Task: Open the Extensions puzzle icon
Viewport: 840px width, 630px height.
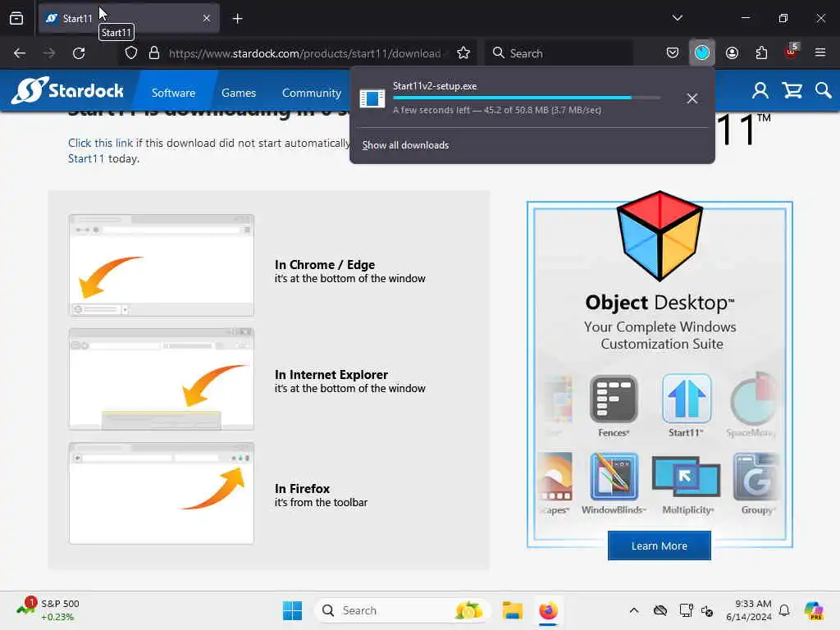Action: coord(761,53)
